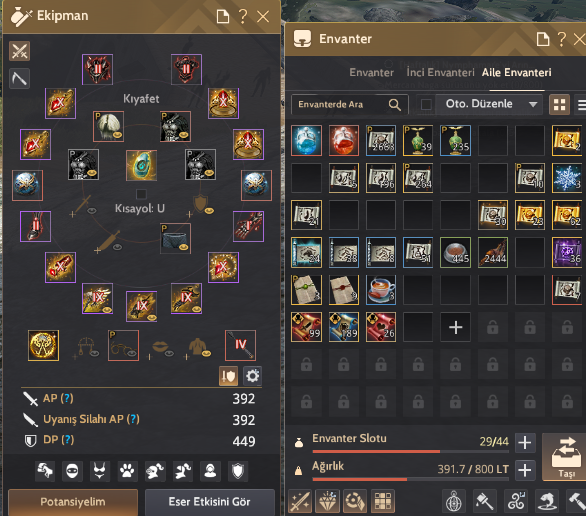Viewport: 586px width, 516px height.
Task: Click the Potansiyelim button
Action: coord(73,502)
